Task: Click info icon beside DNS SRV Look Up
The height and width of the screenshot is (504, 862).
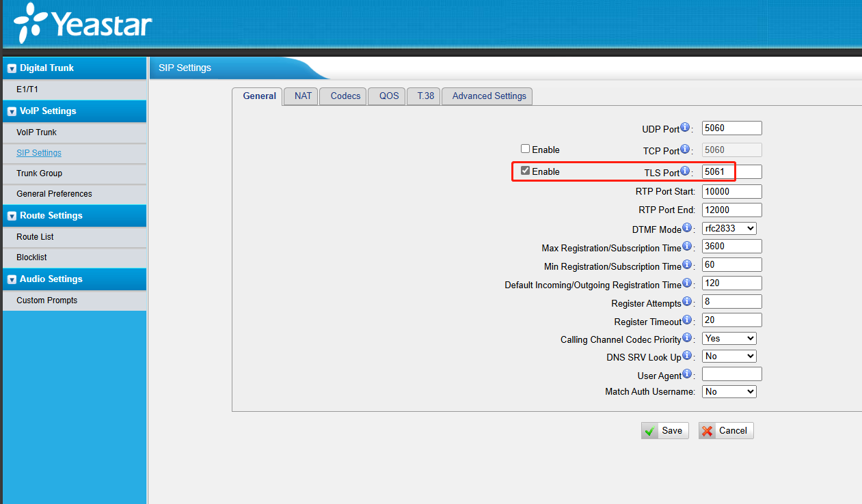Action: 687,356
